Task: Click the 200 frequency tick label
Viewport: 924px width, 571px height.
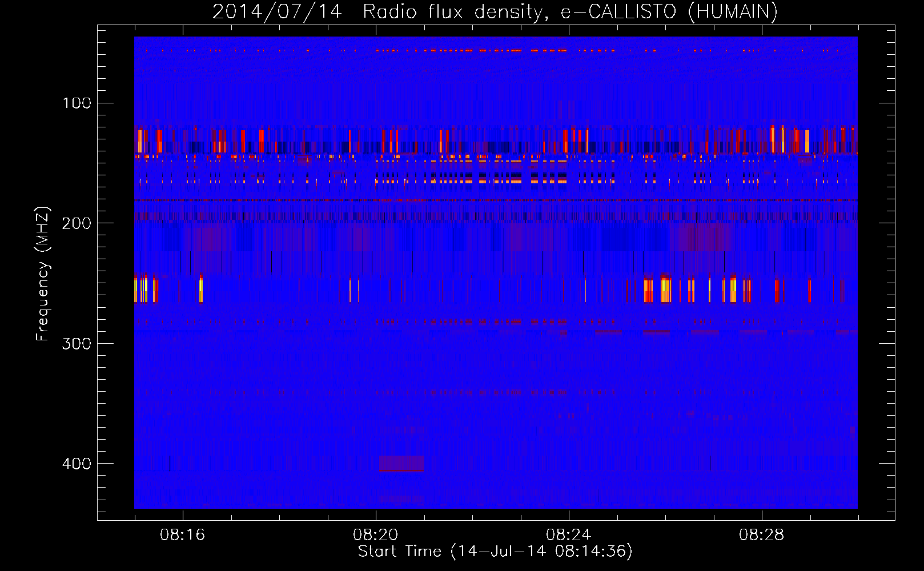Action: tap(77, 223)
